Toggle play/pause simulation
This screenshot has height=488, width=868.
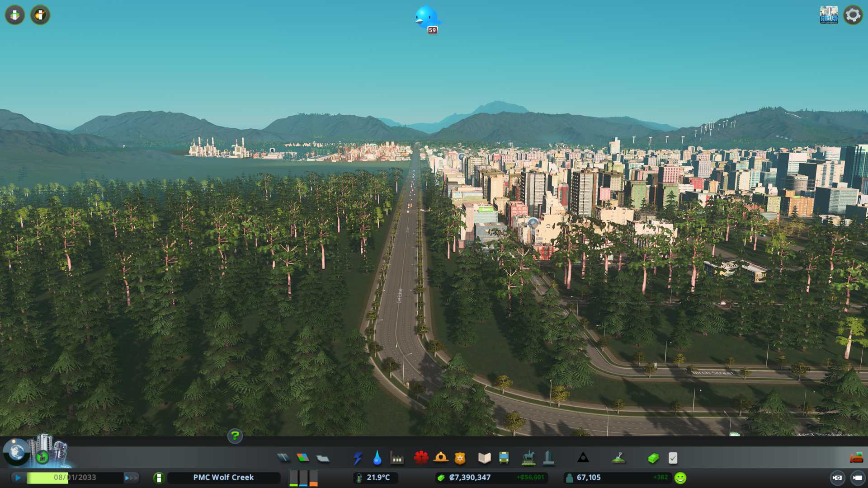pos(18,478)
